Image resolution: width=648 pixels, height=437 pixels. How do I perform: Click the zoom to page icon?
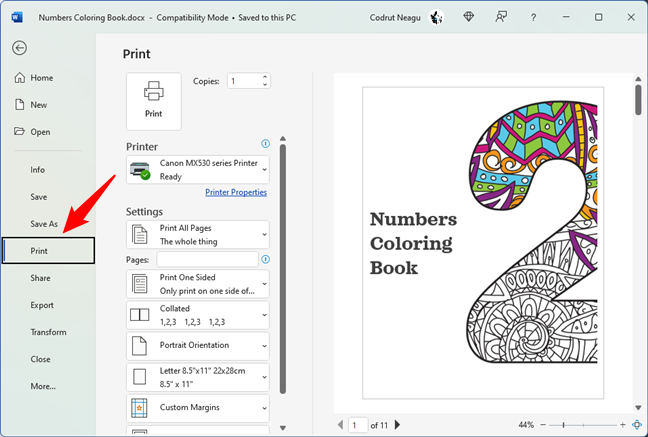coord(636,425)
